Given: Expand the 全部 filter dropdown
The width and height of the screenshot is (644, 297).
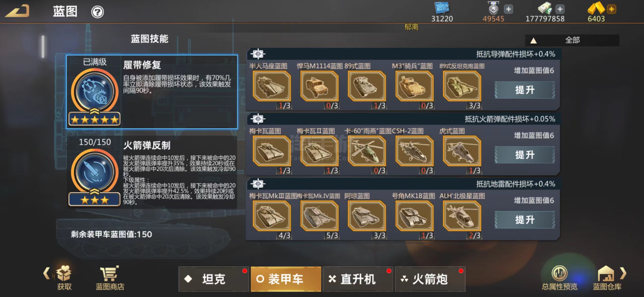Looking at the screenshot, I should (x=572, y=40).
